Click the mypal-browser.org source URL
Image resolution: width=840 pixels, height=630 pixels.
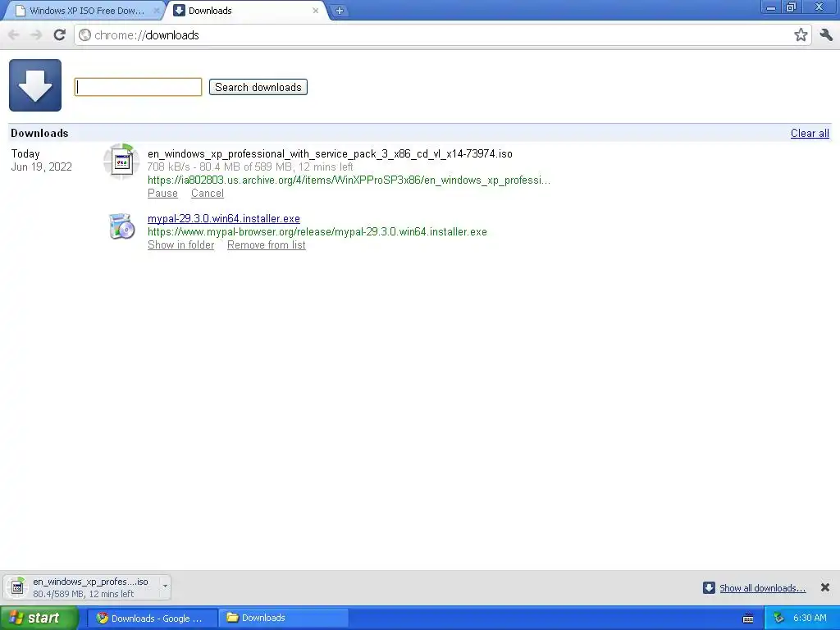pos(317,232)
